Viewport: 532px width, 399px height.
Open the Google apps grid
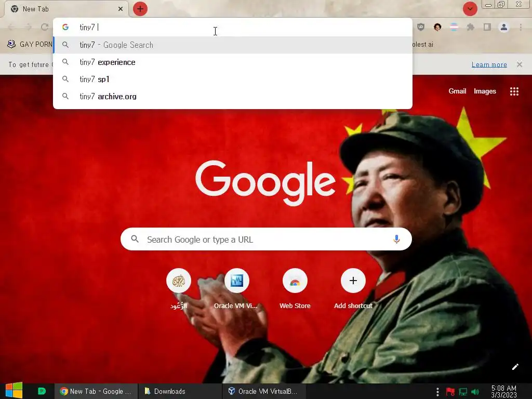514,91
